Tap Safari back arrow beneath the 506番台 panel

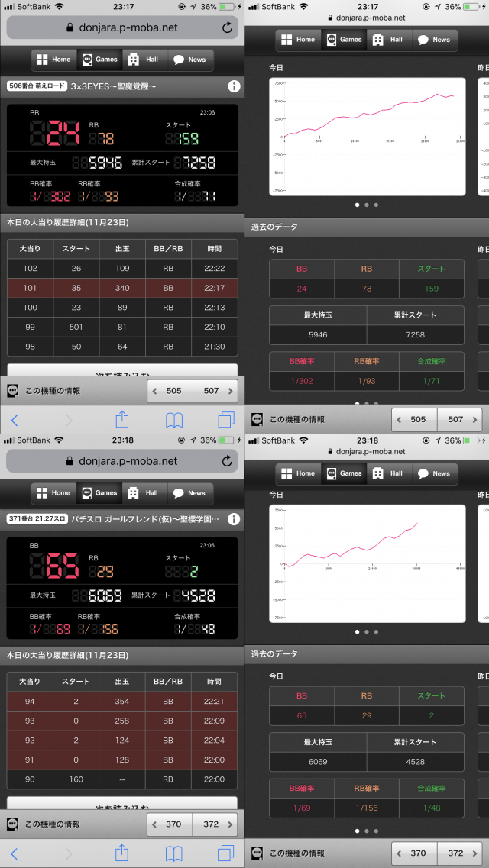click(x=15, y=420)
